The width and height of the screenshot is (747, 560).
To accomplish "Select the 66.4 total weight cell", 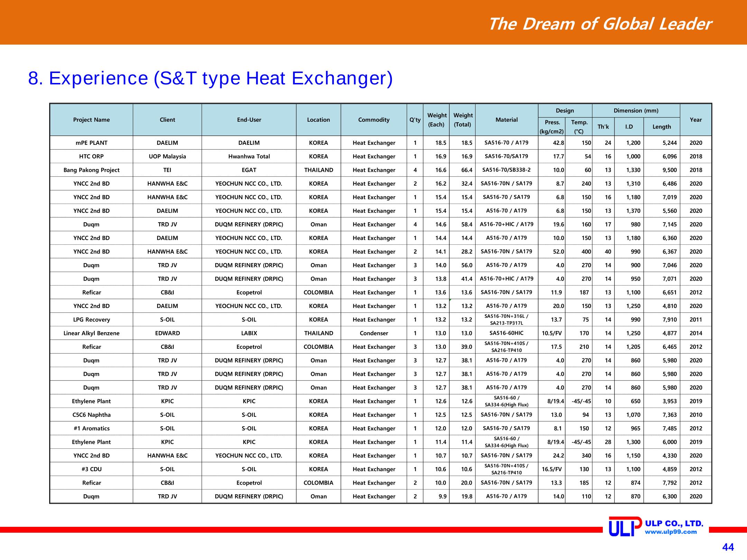I will (462, 170).
